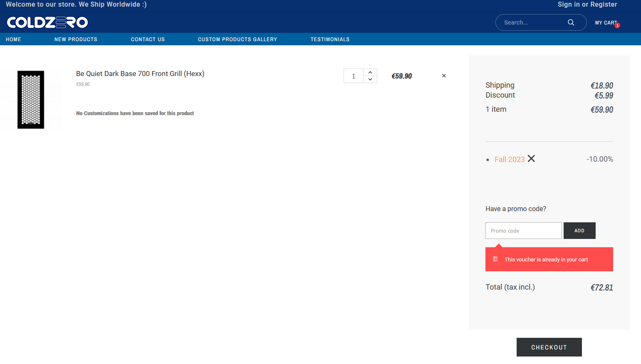Open Testimonials page
Image resolution: width=641 pixels, height=364 pixels.
330,39
